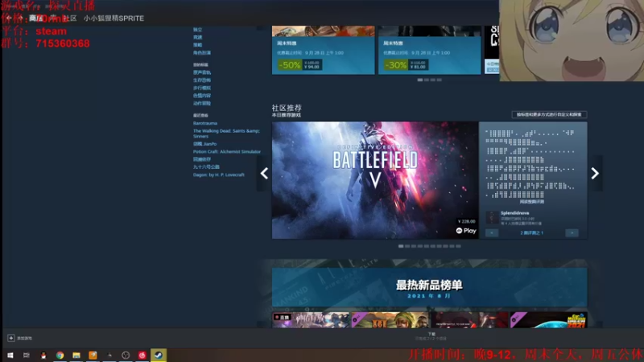Select the 独立 genre link in sidebar
This screenshot has height=362, width=644.
(x=197, y=30)
